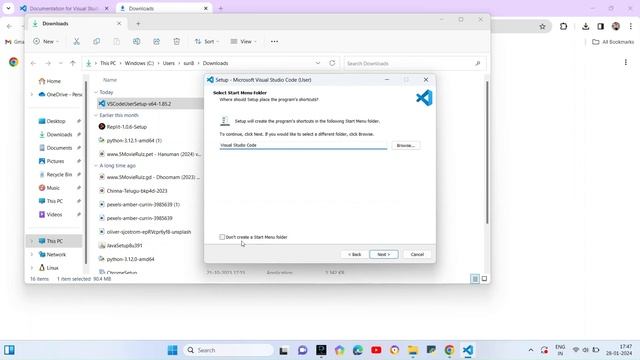Select the JavaSetup8u391 file

pyautogui.click(x=124, y=246)
